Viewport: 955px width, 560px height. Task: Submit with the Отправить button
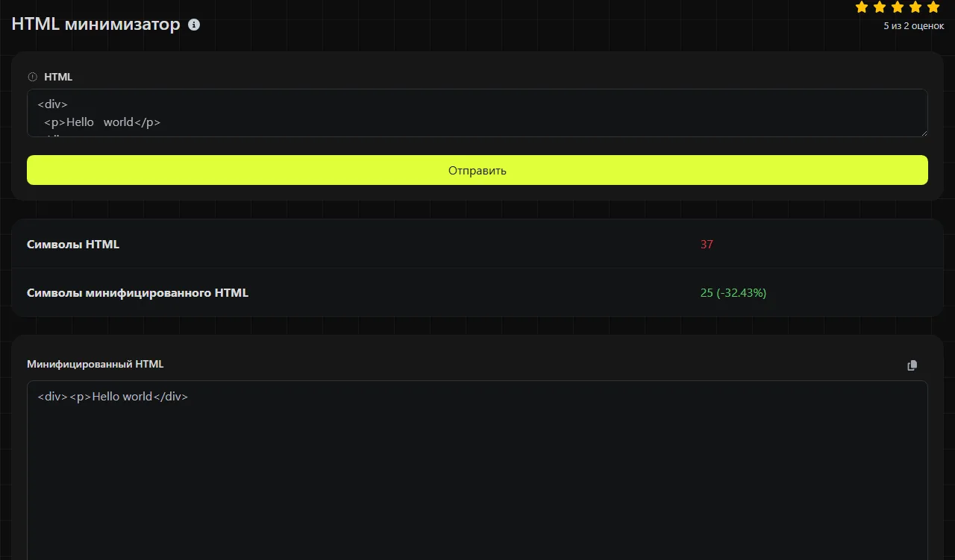click(x=477, y=170)
